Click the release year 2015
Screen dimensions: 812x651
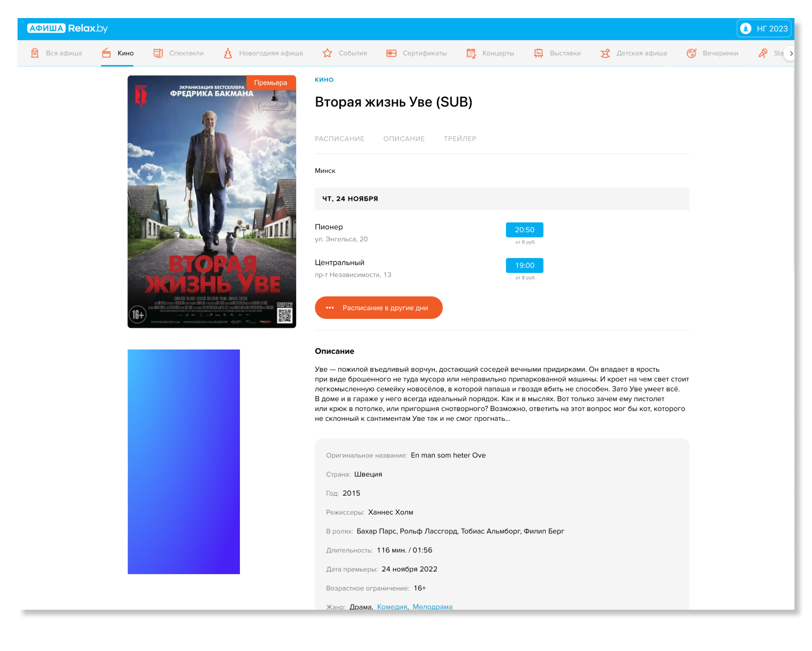click(351, 494)
